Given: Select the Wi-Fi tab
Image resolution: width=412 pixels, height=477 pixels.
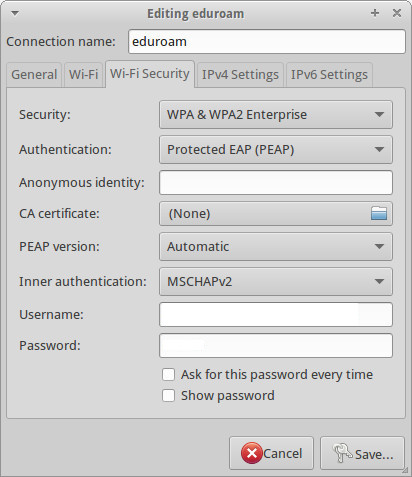Looking at the screenshot, I should click(x=83, y=75).
